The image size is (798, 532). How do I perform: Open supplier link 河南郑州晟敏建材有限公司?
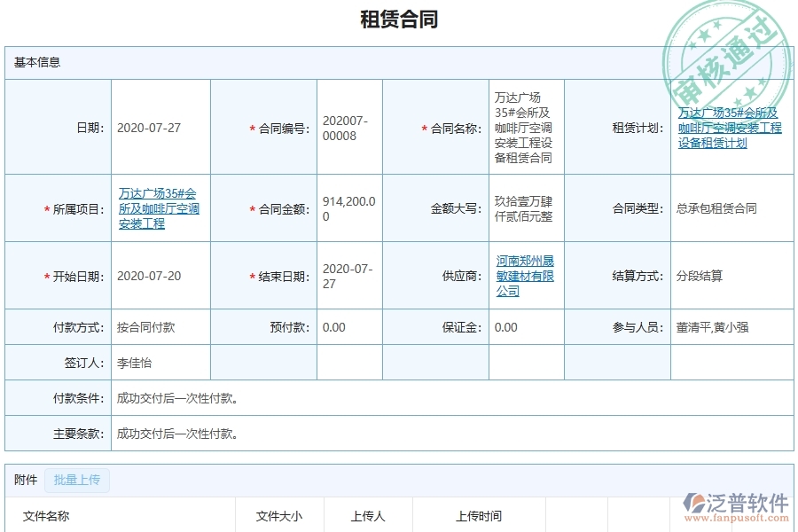(x=525, y=275)
